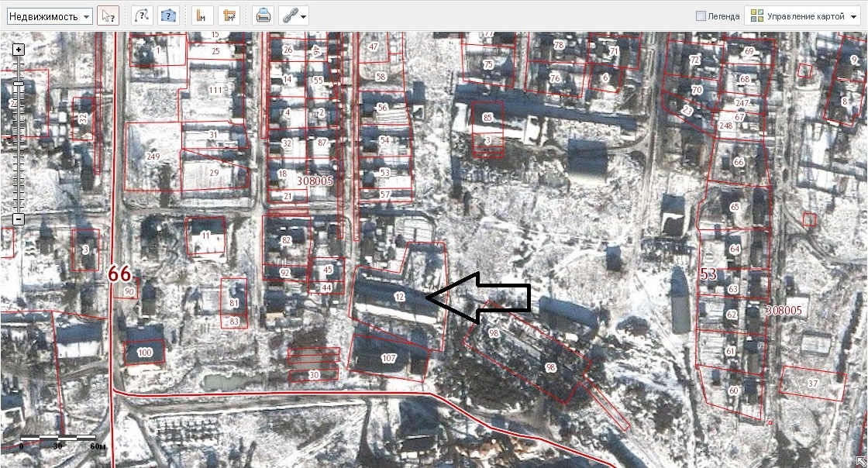Click parcel number 47
The height and width of the screenshot is (468, 868).
pos(373,47)
